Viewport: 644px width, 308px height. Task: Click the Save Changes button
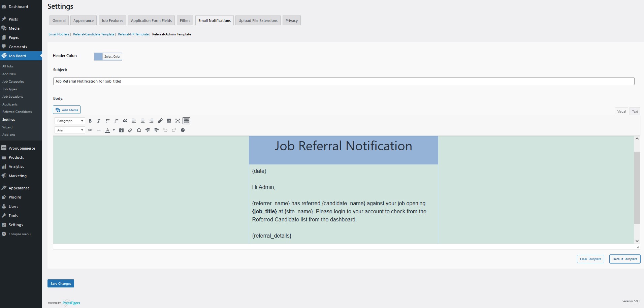[x=61, y=283]
